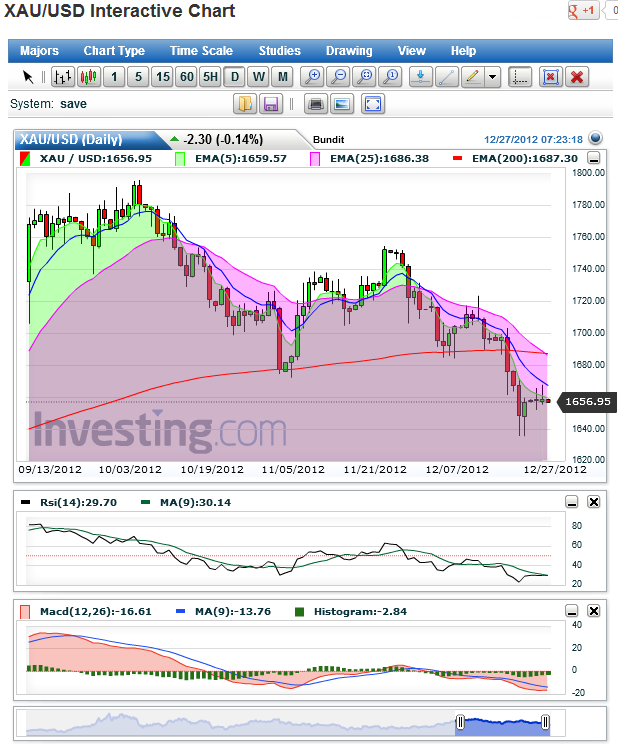Click the zoom out magnifier
Viewport: 618px width, 748px height.
[339, 77]
